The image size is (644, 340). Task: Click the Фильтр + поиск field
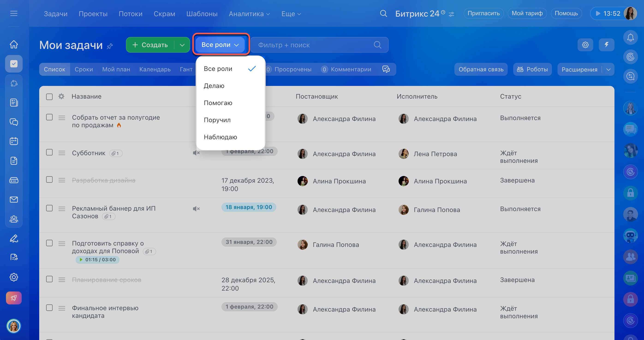coord(313,45)
